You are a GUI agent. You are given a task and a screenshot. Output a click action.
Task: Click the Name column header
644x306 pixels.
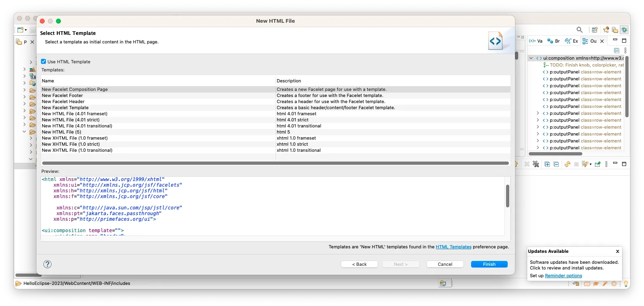[x=158, y=81]
